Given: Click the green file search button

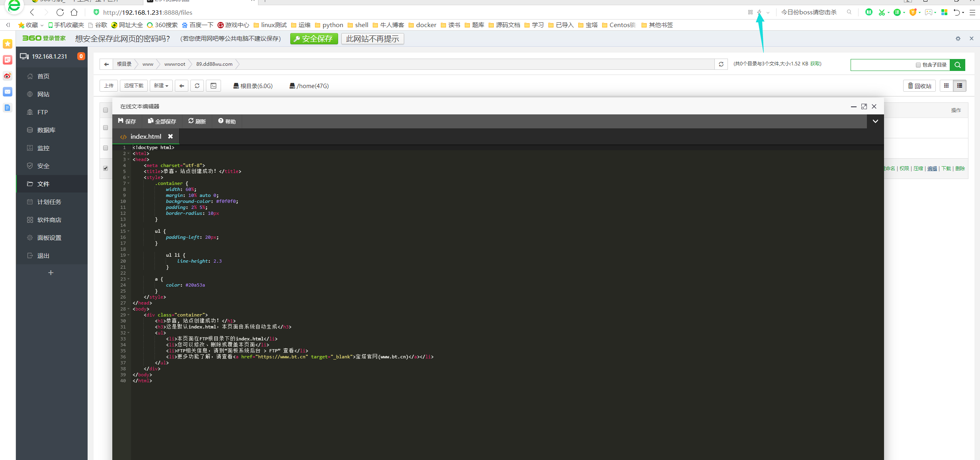Looking at the screenshot, I should [957, 65].
